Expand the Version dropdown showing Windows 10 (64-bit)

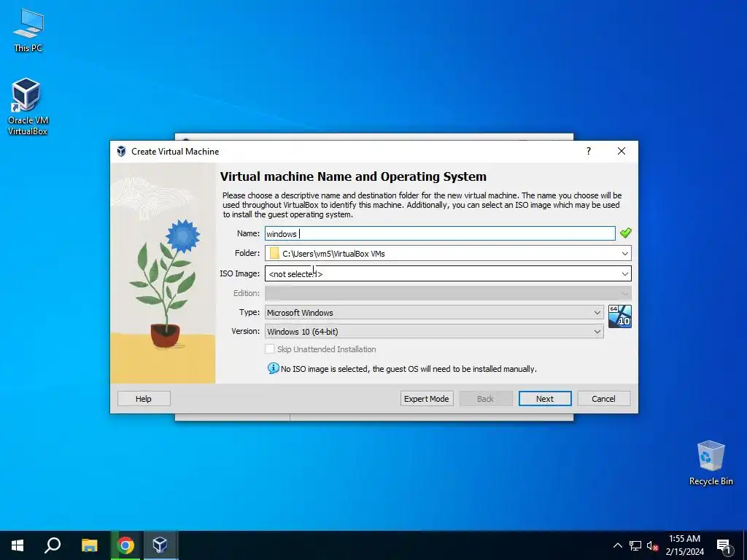[x=434, y=332]
